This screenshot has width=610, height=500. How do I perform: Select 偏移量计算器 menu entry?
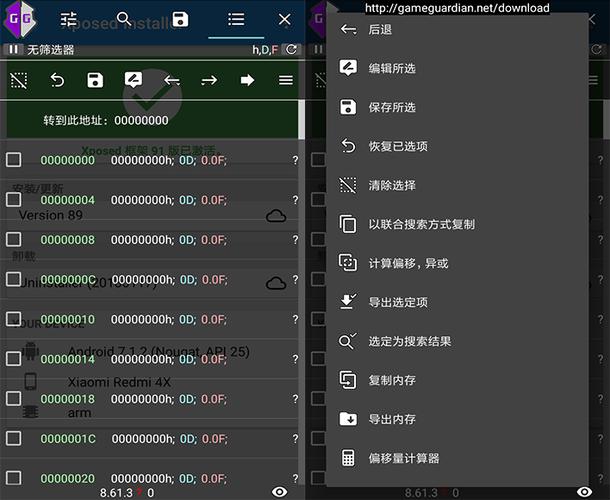(457, 458)
